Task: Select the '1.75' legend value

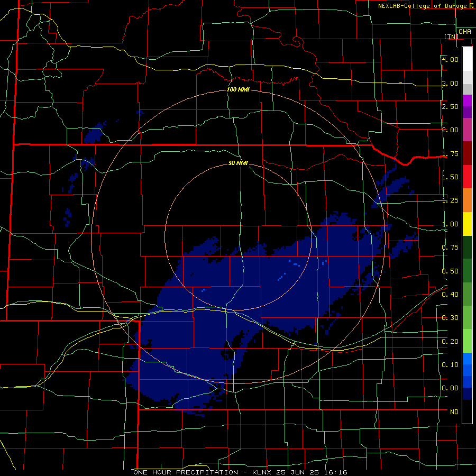Action: coord(450,153)
